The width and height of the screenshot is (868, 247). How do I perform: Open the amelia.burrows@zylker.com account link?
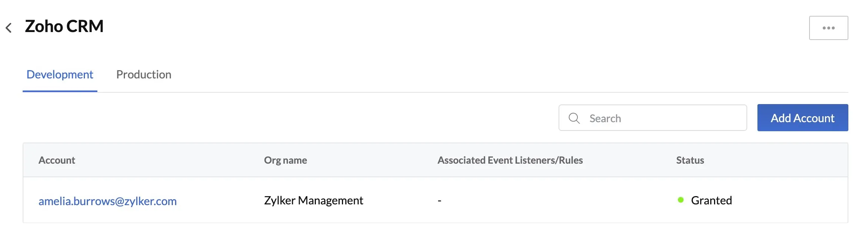108,201
